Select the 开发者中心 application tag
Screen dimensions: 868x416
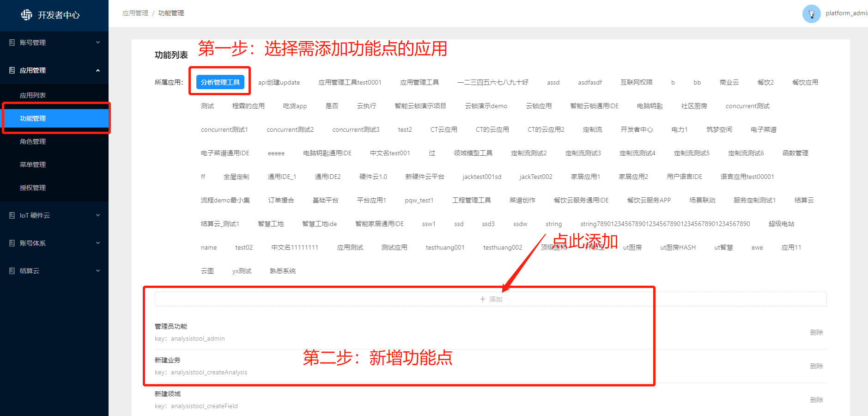637,129
